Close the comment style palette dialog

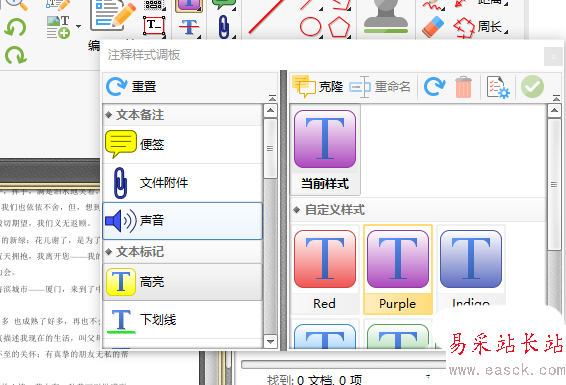pos(553,56)
